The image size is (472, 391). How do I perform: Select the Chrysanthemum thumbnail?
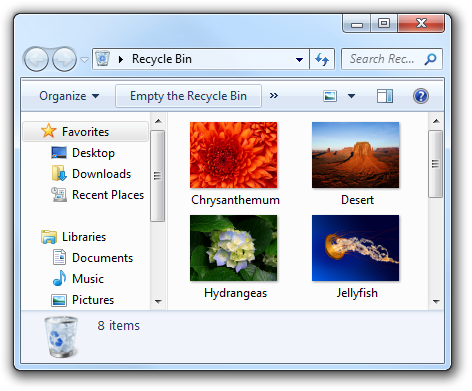coord(233,155)
